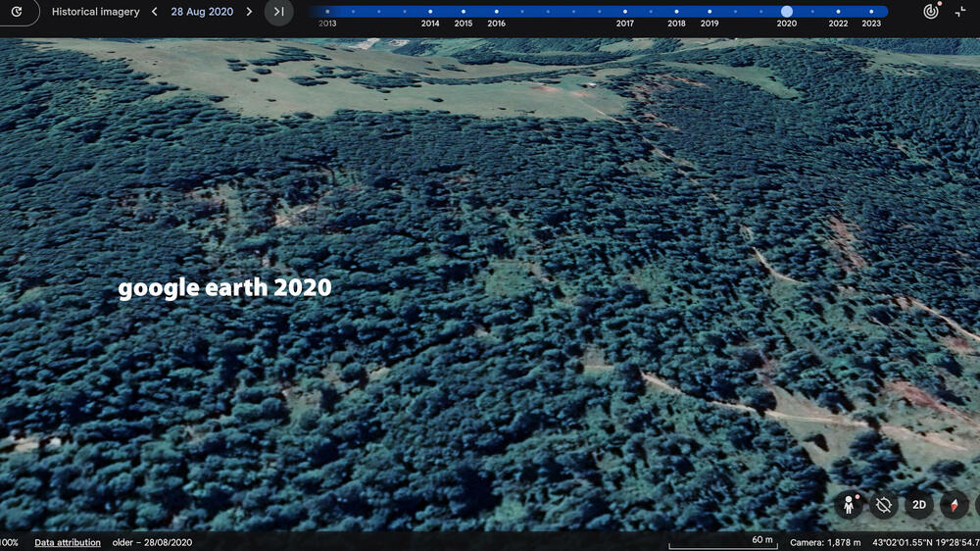
Task: Click the crossed-out location target icon
Action: pyautogui.click(x=884, y=505)
